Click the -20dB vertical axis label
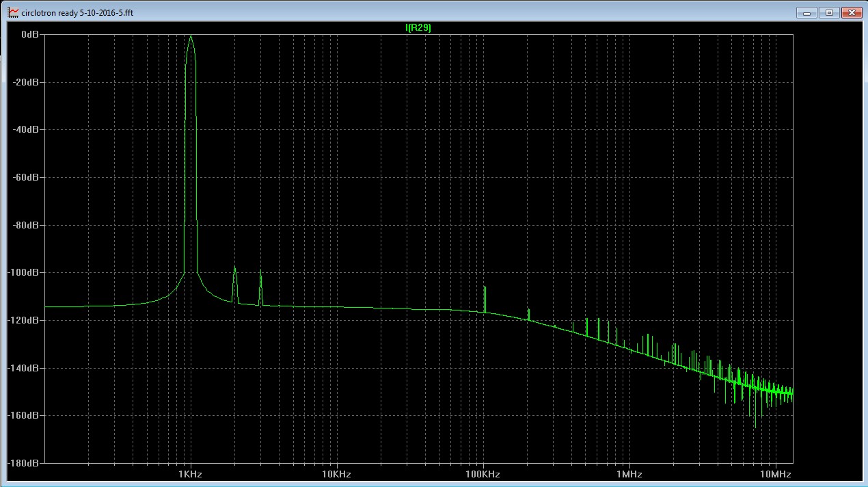 [x=25, y=81]
